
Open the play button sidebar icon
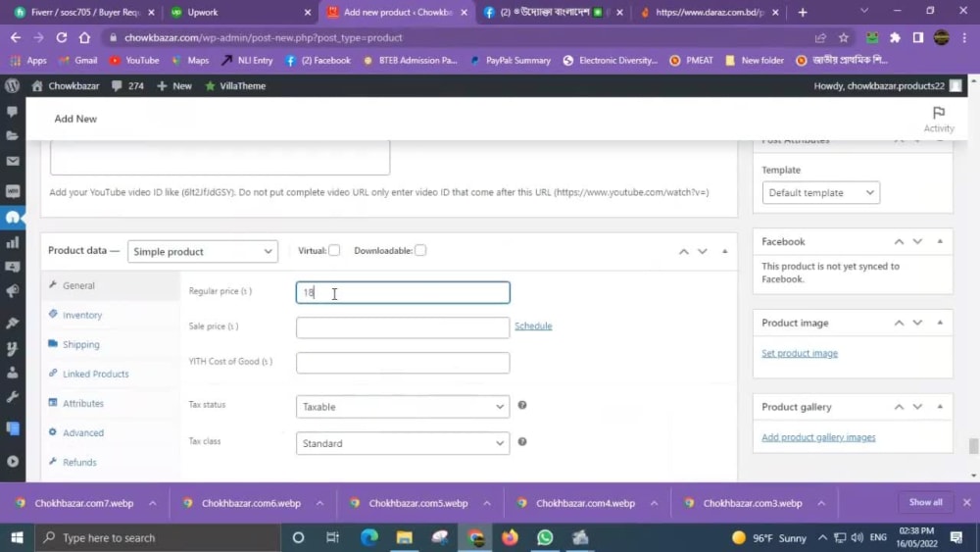pyautogui.click(x=13, y=462)
